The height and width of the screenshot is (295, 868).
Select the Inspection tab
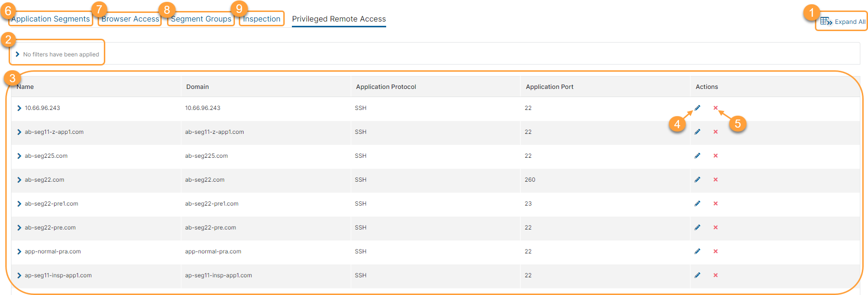pyautogui.click(x=262, y=19)
